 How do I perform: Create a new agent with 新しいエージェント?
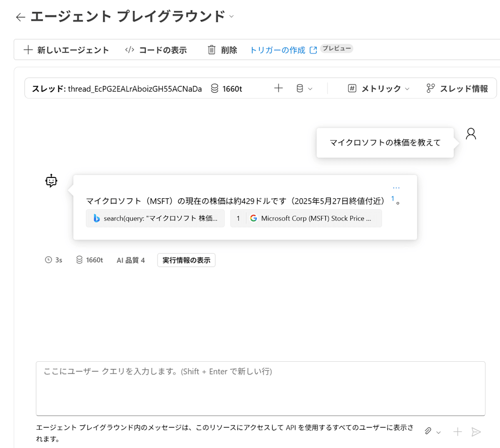tap(66, 50)
